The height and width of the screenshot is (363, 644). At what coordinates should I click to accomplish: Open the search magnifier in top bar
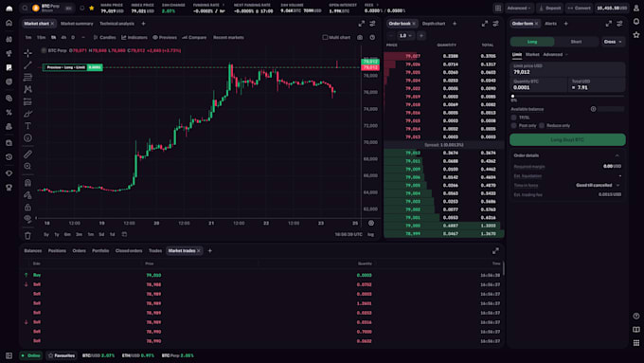[x=25, y=8]
